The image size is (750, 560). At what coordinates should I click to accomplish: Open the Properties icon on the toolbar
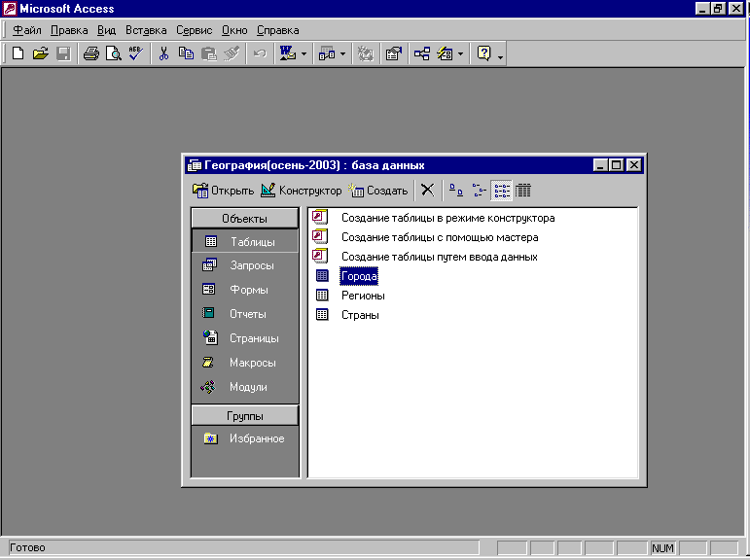pos(394,53)
